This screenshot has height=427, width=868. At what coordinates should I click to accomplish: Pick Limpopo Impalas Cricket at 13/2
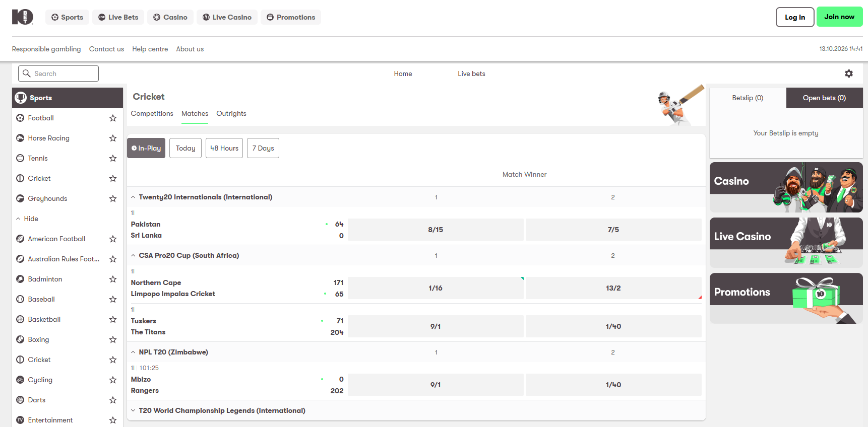[613, 288]
